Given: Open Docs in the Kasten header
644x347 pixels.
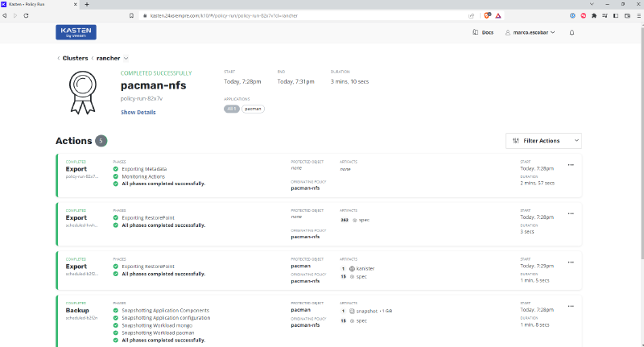Looking at the screenshot, I should pos(483,32).
